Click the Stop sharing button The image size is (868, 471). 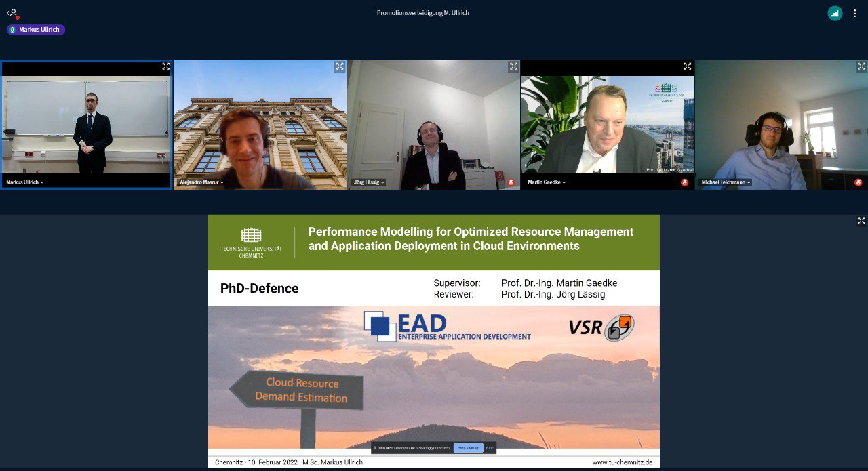coord(468,448)
